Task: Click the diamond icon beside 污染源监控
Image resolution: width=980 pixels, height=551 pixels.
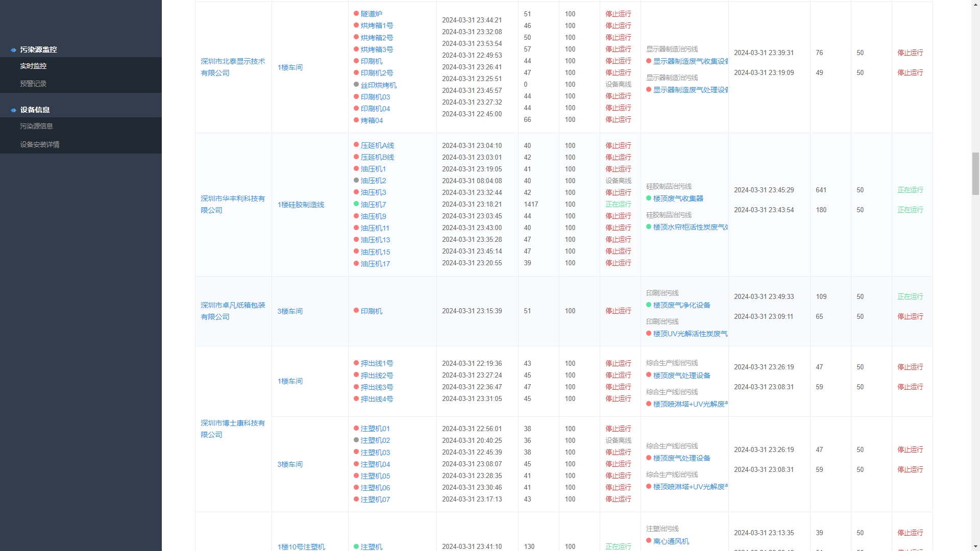Action: pyautogui.click(x=13, y=49)
